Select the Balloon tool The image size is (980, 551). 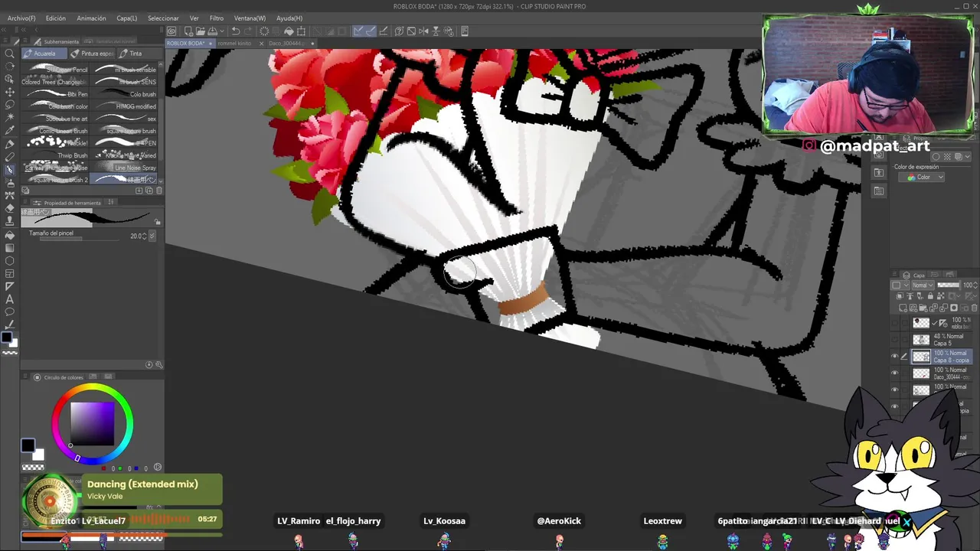point(10,312)
